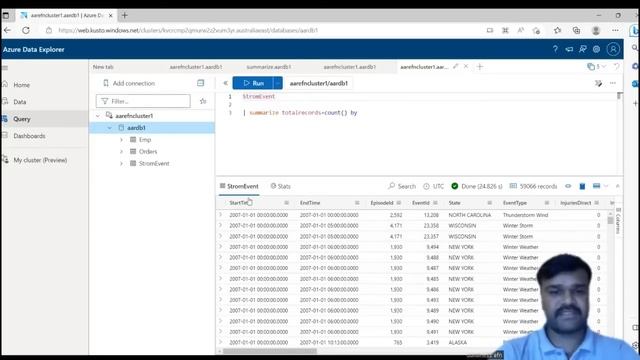Open the feedback megaphone icon in header
This screenshot has width=640, height=360.
(x=569, y=49)
